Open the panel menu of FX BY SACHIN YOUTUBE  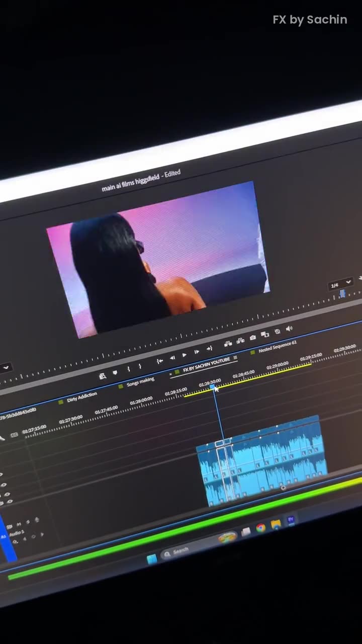click(235, 358)
